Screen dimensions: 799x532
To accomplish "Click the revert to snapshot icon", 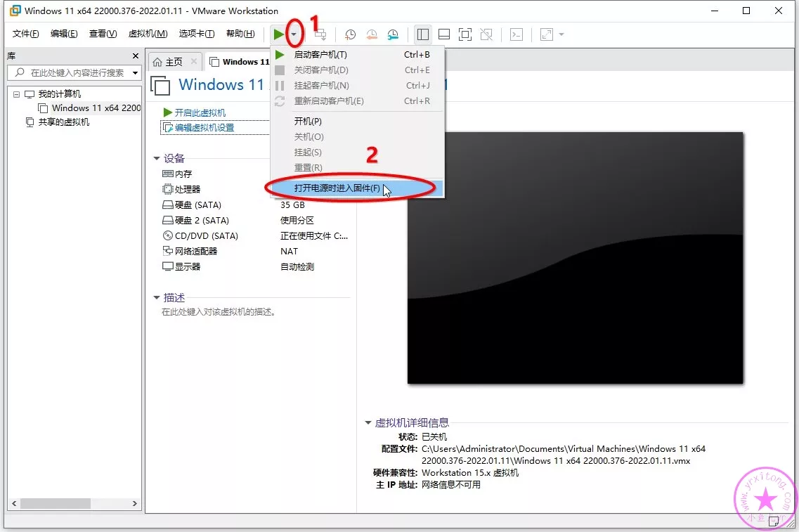I will 371,34.
